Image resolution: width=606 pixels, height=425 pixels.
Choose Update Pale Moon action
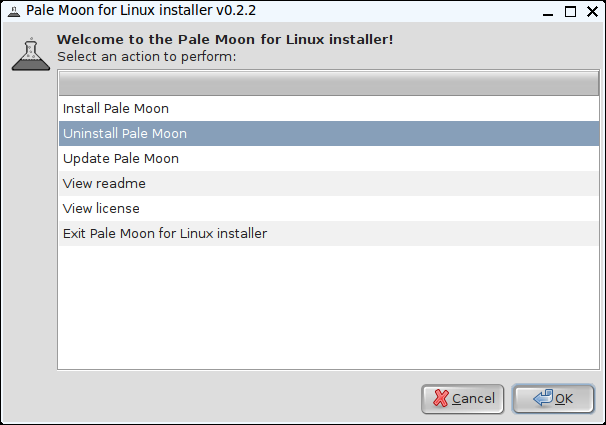point(329,159)
